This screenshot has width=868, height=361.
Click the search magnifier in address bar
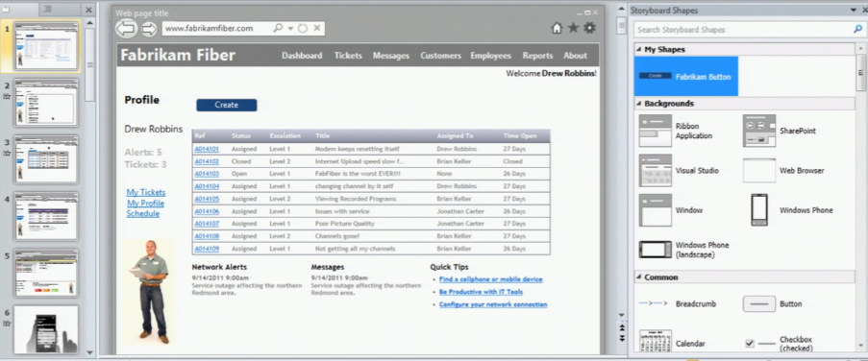pos(278,28)
